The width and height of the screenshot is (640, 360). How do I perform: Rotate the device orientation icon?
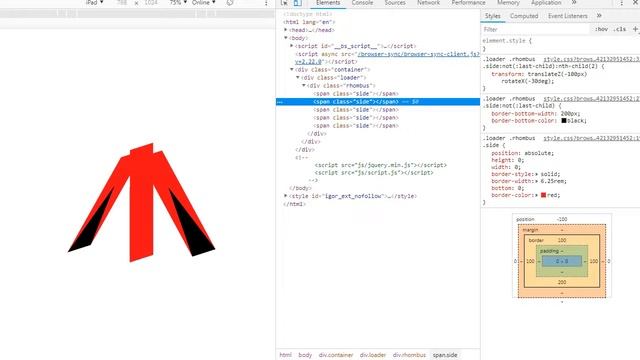(x=230, y=3)
